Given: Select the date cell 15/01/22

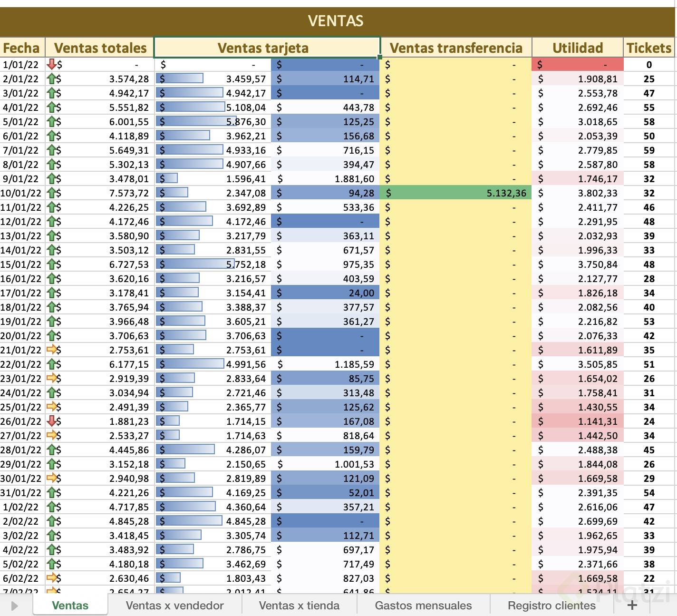Looking at the screenshot, I should 22,264.
